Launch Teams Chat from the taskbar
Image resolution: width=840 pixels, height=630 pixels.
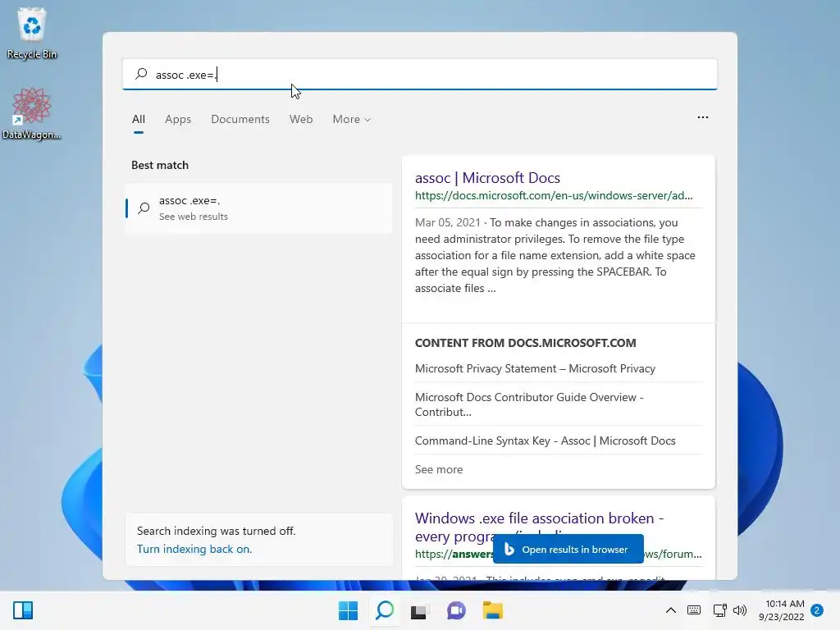coord(456,610)
